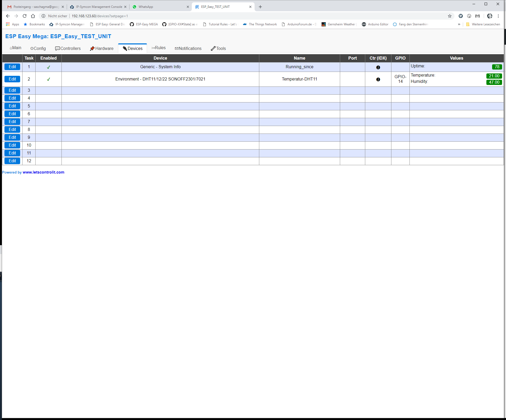Open Gmail via the envelope extension icon

click(x=477, y=16)
